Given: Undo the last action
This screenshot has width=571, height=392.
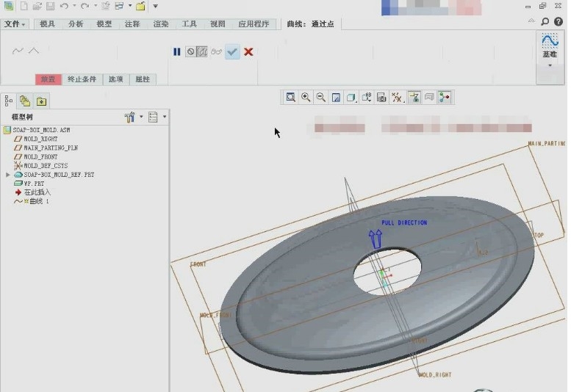Looking at the screenshot, I should pyautogui.click(x=64, y=6).
